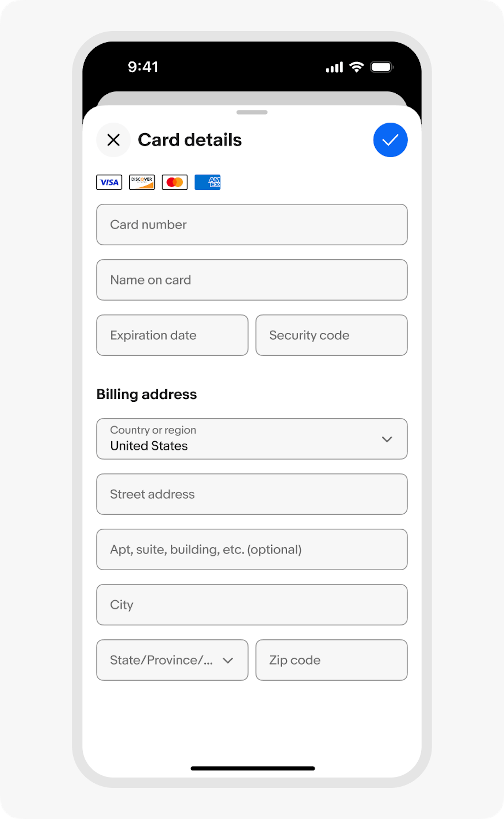Click the battery indicator icon
The image size is (504, 819).
click(381, 67)
